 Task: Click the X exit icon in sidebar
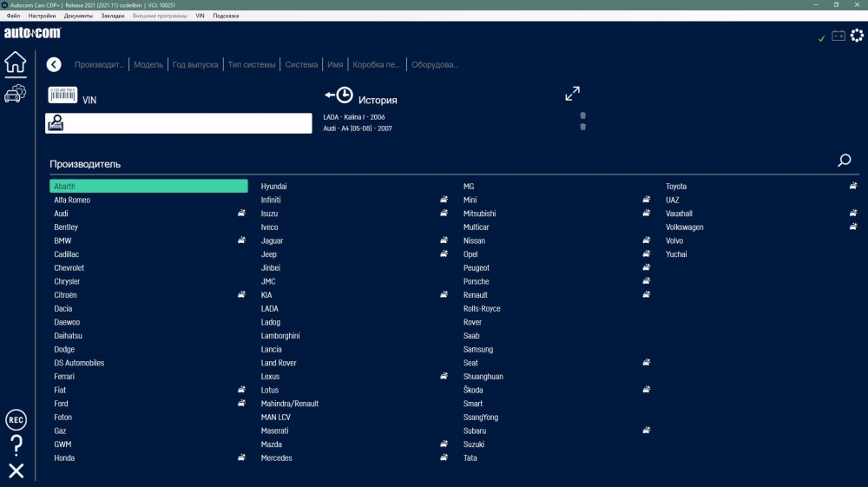click(16, 471)
